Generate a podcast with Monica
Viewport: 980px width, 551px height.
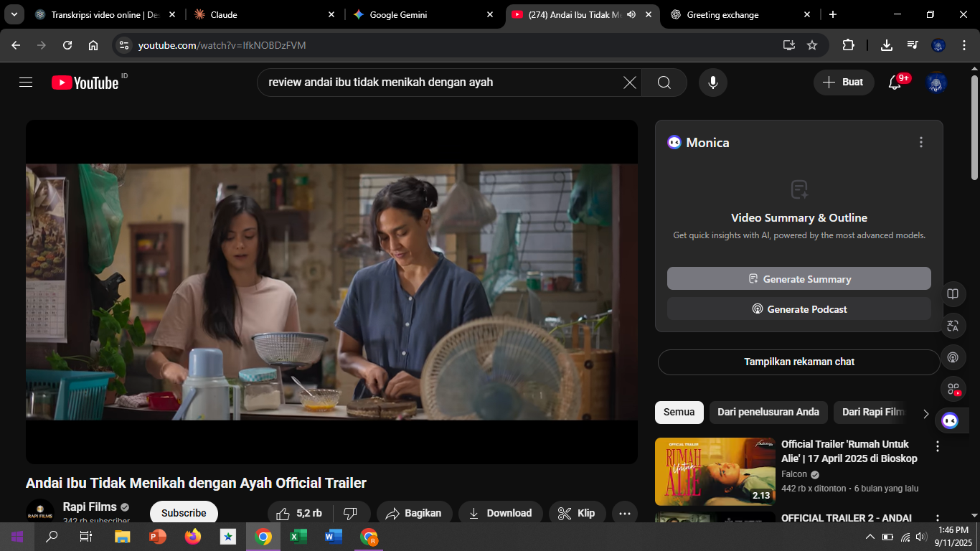pos(799,309)
